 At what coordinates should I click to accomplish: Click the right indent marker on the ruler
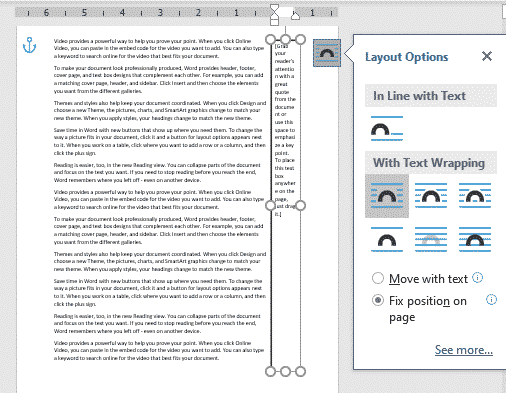pos(295,15)
